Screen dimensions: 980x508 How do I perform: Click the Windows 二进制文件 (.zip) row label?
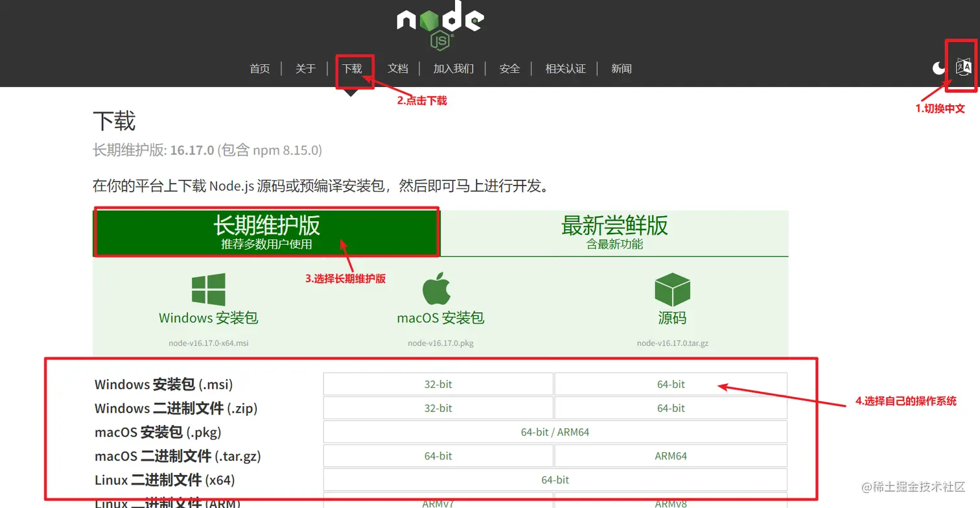[176, 409]
